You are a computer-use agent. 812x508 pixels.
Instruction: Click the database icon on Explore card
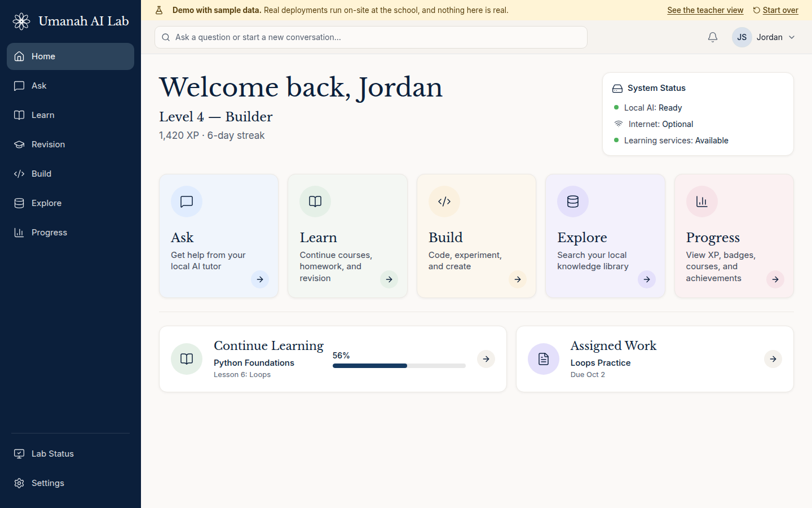pyautogui.click(x=573, y=202)
